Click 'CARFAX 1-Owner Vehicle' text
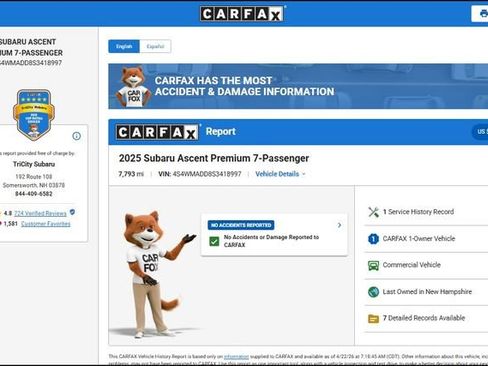The image size is (488, 366). point(419,238)
